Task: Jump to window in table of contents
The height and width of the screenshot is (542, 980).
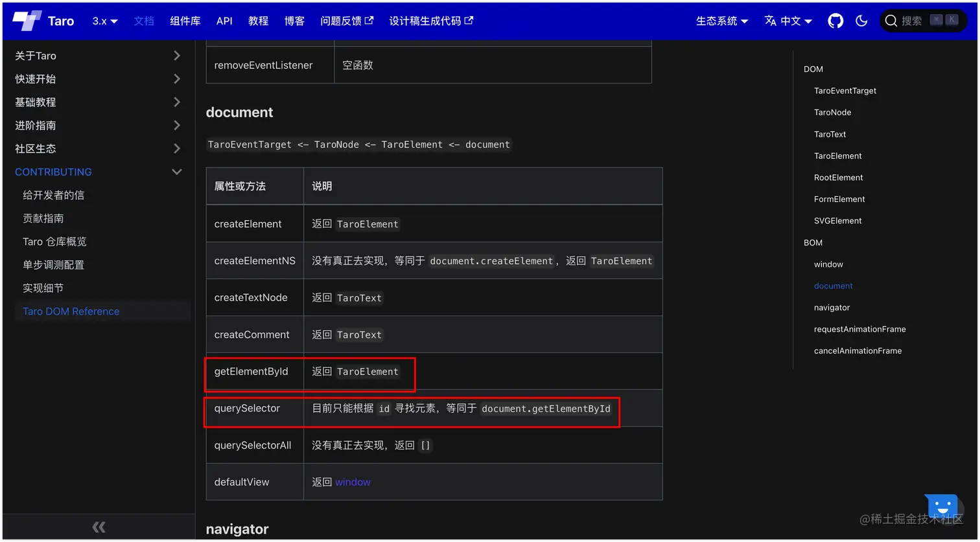Action: pyautogui.click(x=828, y=264)
